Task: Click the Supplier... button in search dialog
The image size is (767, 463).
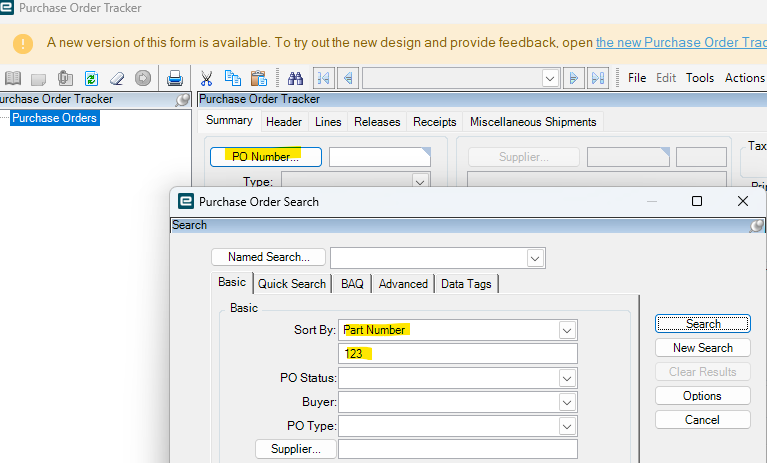Action: [296, 449]
